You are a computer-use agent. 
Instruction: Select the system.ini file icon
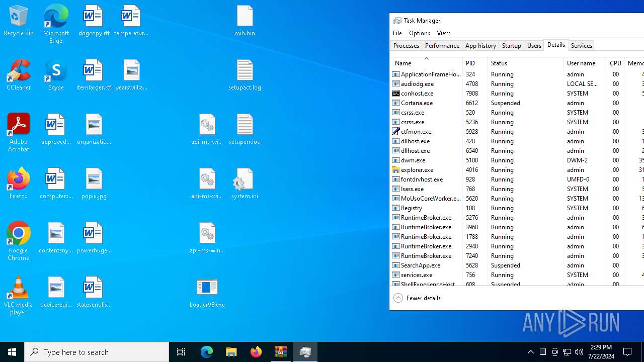point(245,184)
